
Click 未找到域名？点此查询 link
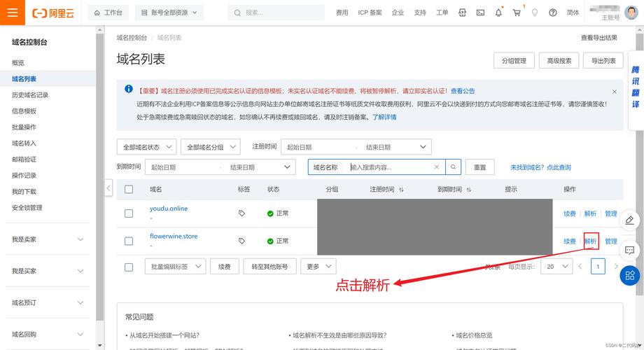click(x=540, y=167)
